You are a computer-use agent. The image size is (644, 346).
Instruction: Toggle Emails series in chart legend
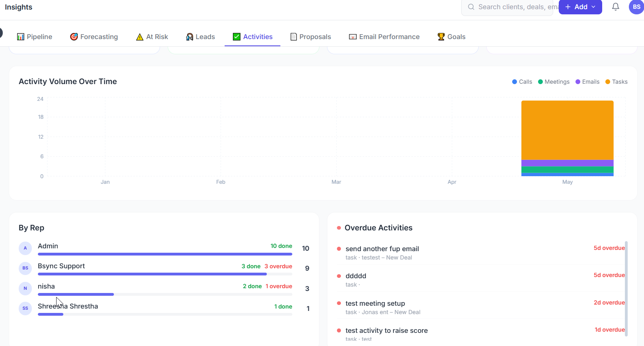coord(587,82)
